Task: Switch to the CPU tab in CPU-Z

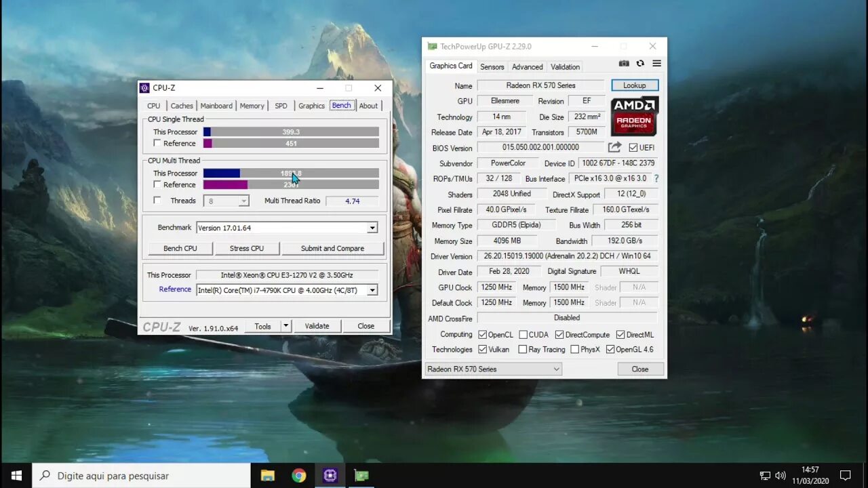Action: point(154,106)
